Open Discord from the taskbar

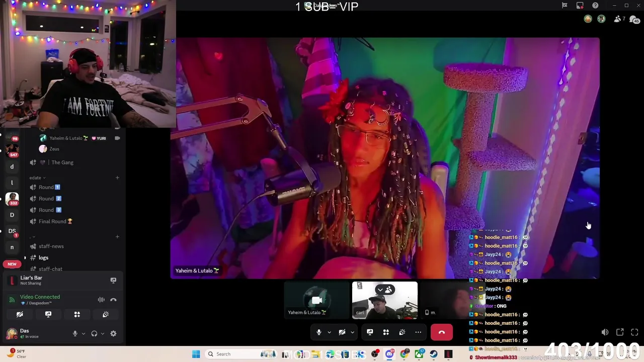389,354
